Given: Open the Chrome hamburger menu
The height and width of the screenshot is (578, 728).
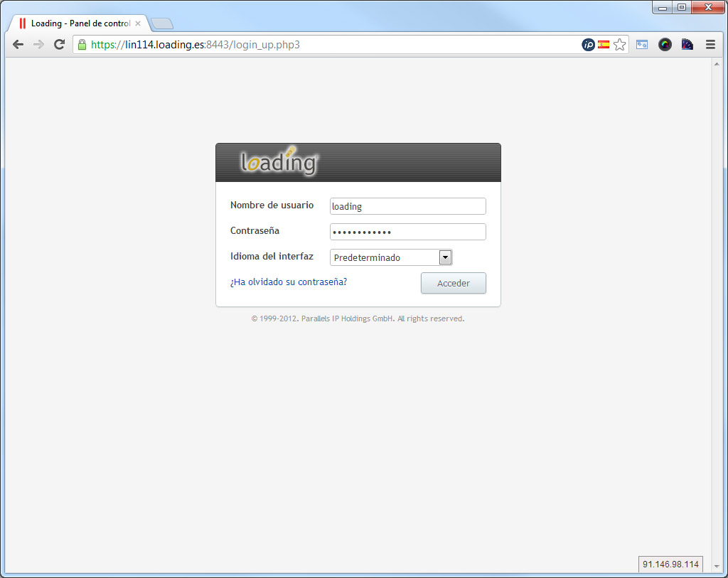Looking at the screenshot, I should [710, 45].
